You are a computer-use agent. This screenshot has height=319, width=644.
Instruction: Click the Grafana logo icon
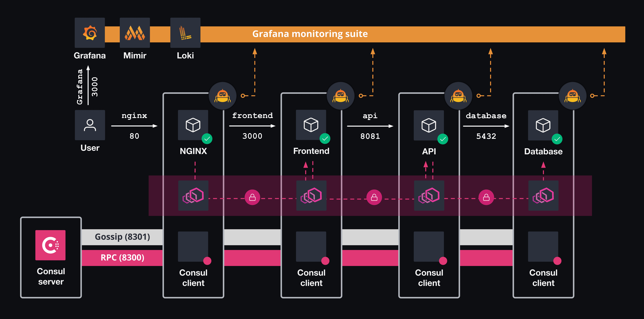pyautogui.click(x=90, y=33)
